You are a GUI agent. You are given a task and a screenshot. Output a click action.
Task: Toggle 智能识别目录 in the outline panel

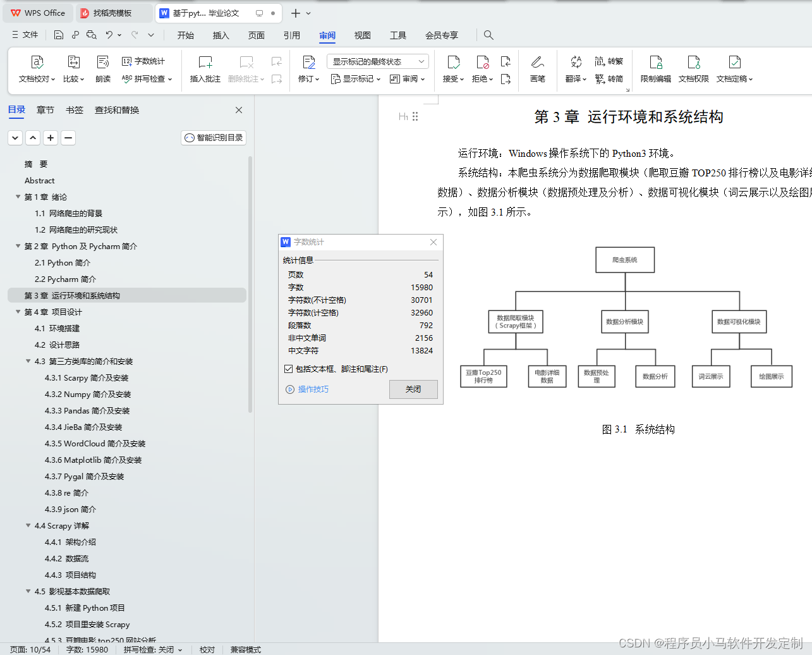(213, 137)
